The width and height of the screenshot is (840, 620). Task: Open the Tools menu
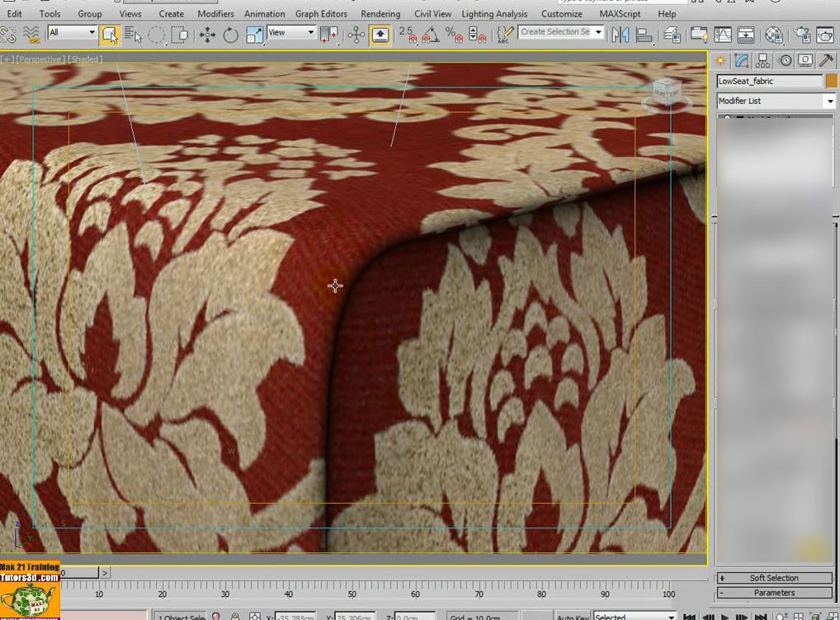(50, 14)
